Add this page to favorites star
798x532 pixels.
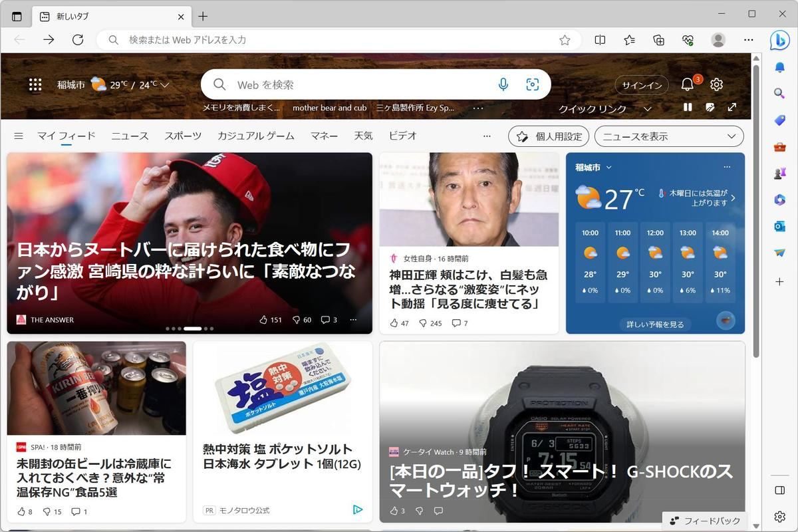565,40
